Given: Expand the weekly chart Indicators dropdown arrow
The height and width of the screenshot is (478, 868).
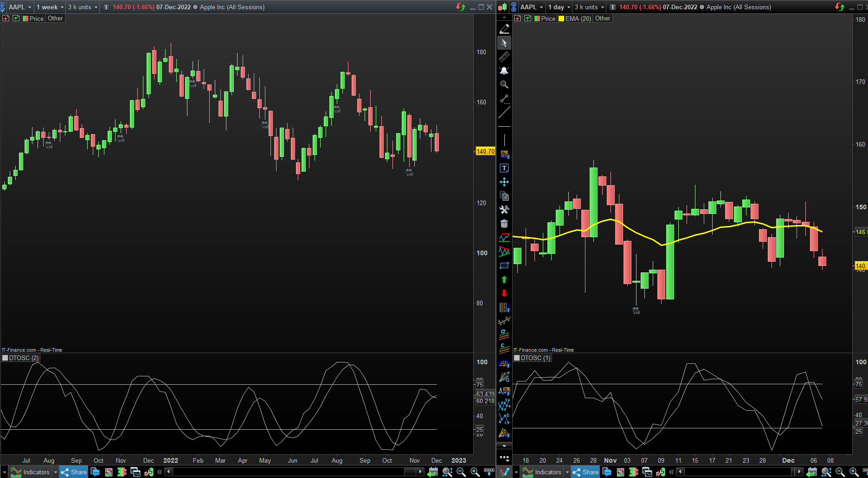Looking at the screenshot, I should tap(56, 472).
